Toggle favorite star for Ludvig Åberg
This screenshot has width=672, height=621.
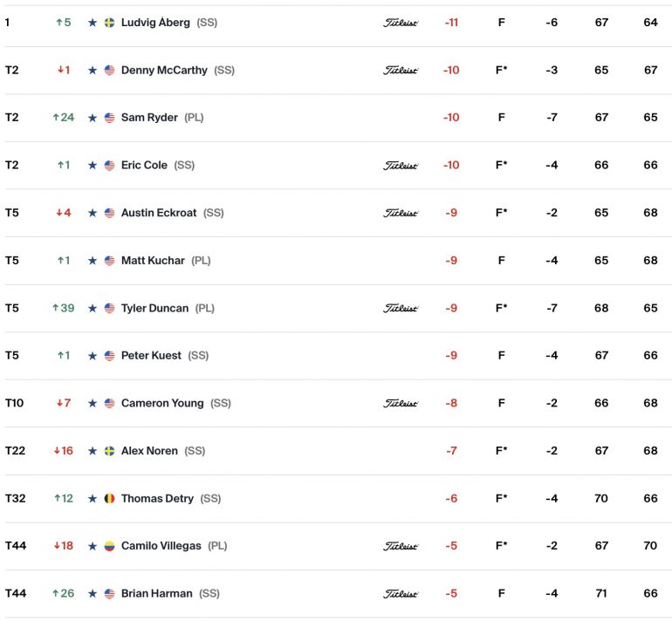pyautogui.click(x=93, y=23)
